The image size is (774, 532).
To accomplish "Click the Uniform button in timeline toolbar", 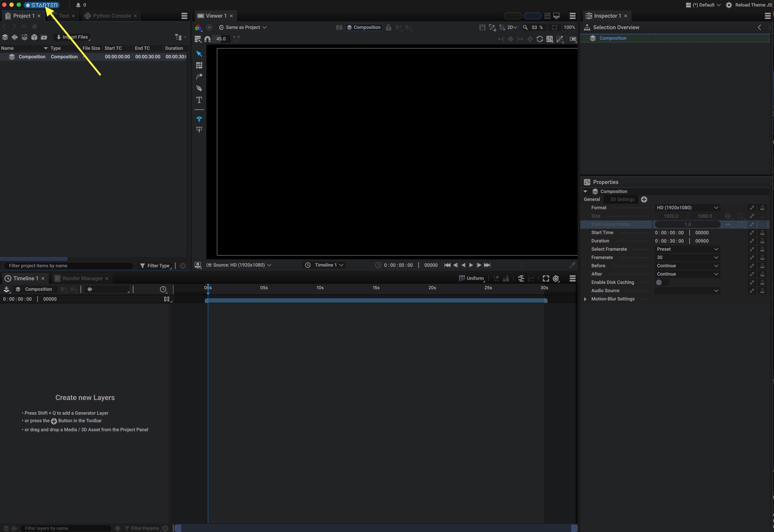I will tap(471, 278).
